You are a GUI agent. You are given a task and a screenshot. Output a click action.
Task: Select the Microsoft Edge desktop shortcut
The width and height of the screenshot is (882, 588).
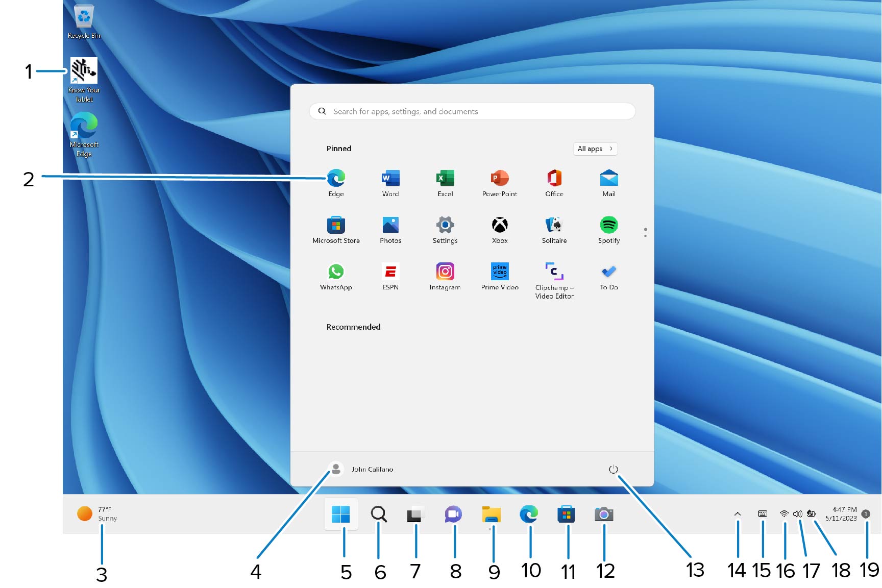tap(84, 135)
